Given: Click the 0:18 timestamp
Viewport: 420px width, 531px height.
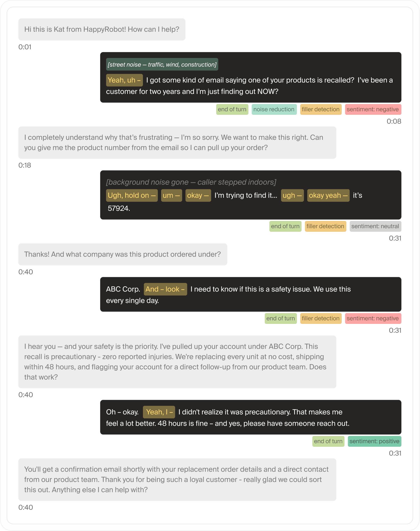Looking at the screenshot, I should [25, 165].
